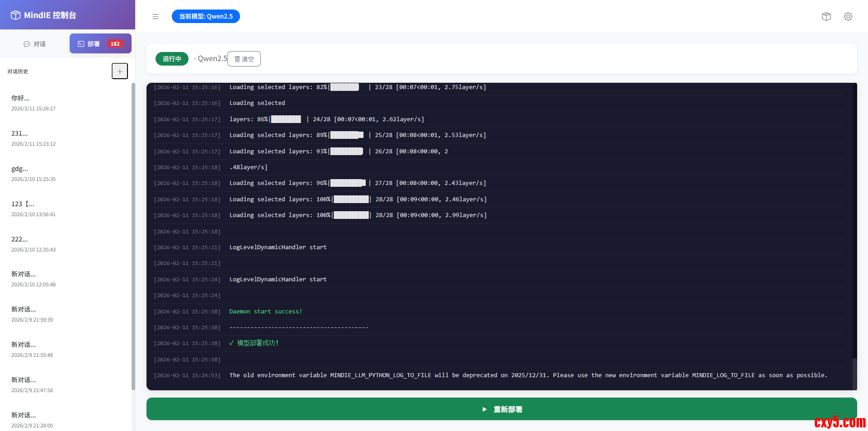Open the 231... conversation
This screenshot has width=868, height=431.
tap(66, 138)
